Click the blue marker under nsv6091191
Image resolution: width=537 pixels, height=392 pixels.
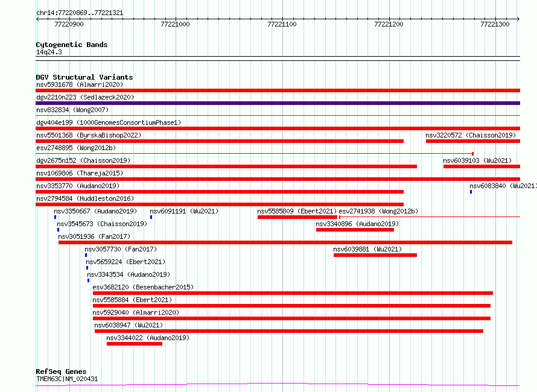pyautogui.click(x=151, y=217)
